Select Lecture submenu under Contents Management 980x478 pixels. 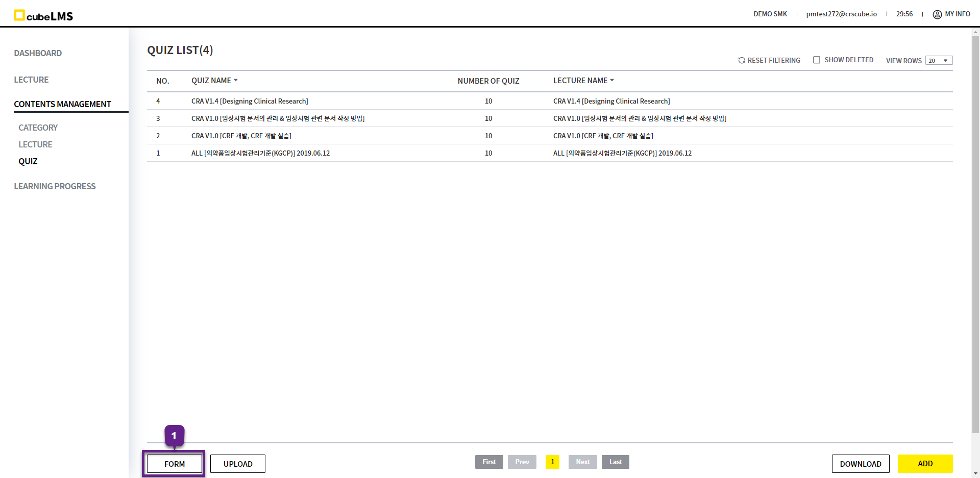point(36,144)
